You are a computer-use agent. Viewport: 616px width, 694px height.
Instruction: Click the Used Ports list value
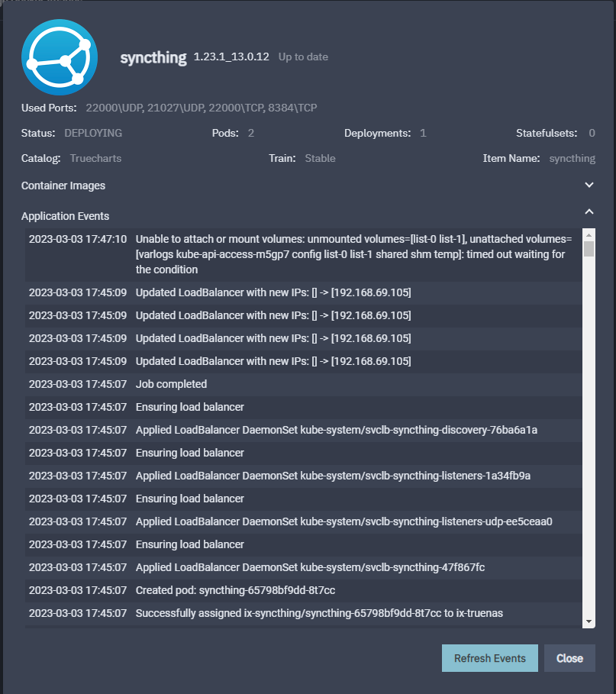202,108
